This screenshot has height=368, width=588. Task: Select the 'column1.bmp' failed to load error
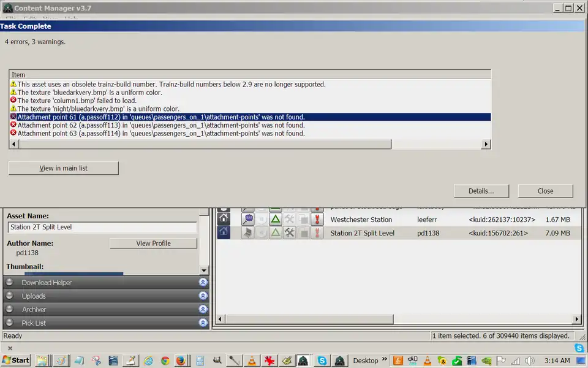click(x=77, y=101)
